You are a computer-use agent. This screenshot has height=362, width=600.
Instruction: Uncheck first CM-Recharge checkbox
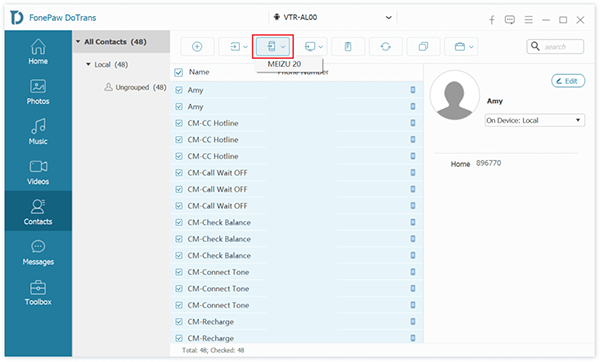coord(179,322)
